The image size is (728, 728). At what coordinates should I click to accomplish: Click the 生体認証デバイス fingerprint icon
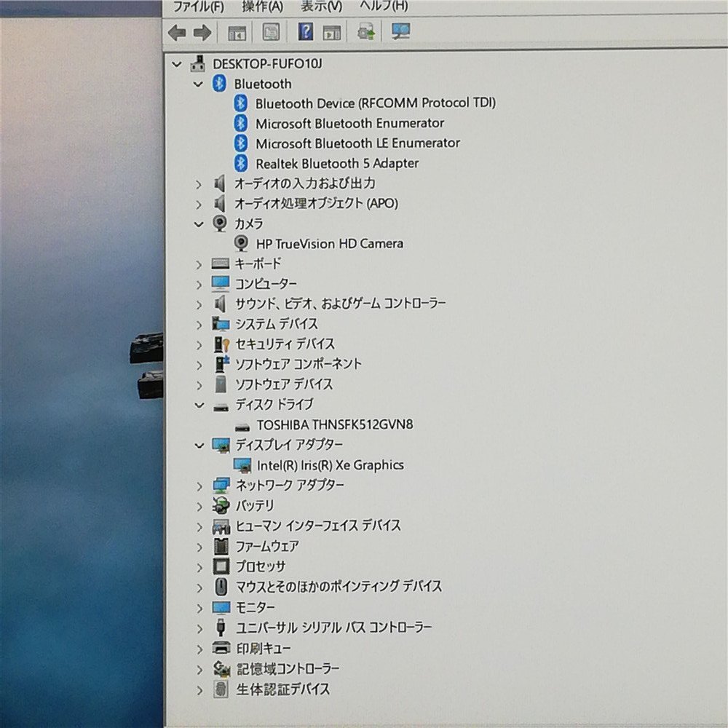click(x=221, y=689)
